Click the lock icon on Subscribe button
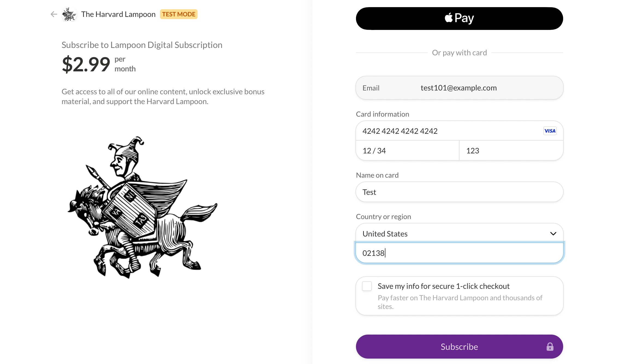 [550, 347]
